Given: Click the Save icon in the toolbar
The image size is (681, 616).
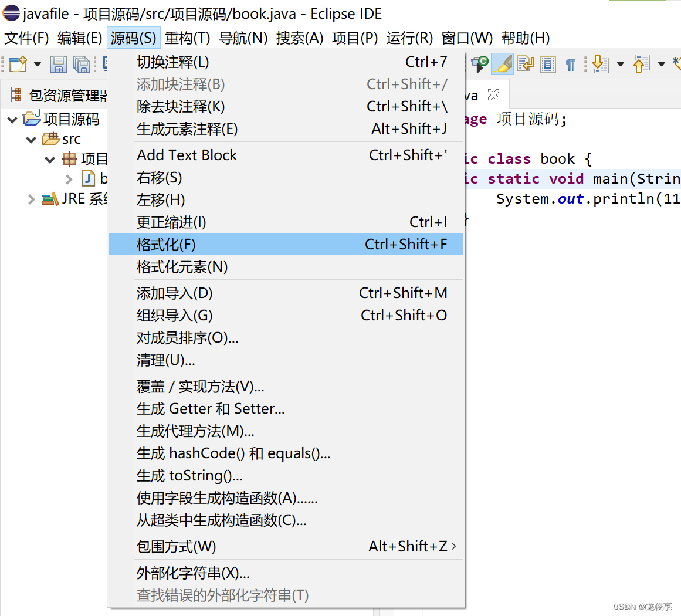Looking at the screenshot, I should [x=59, y=65].
